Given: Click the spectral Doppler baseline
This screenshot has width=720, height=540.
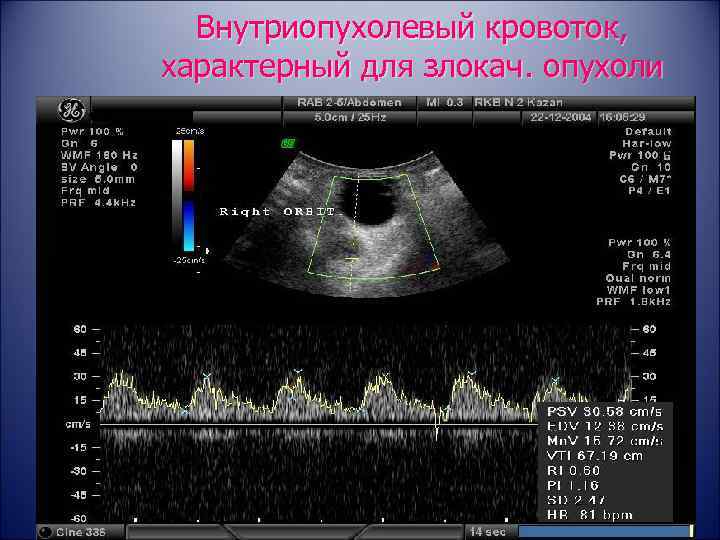Looking at the screenshot, I should tap(318, 425).
